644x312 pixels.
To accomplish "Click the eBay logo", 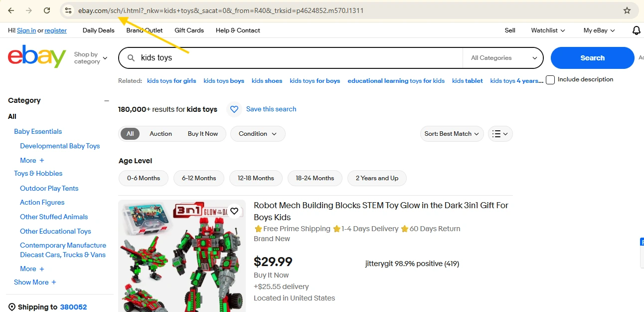I will (36, 56).
